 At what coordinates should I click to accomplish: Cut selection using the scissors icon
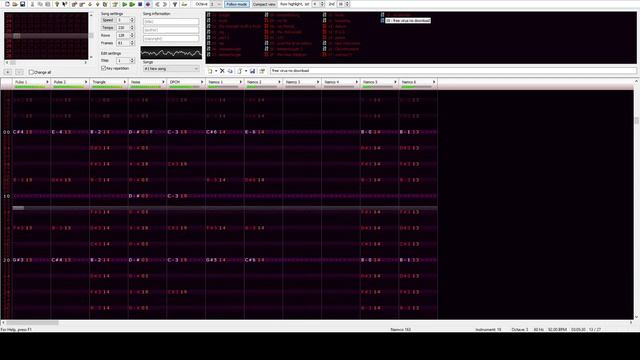[x=32, y=4]
